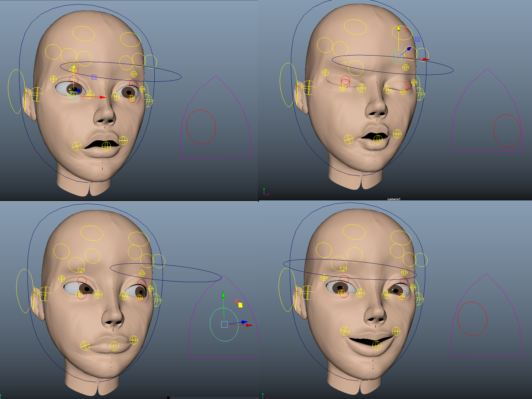This screenshot has width=532, height=399.
Task: Click the cyan manipulator center square in top-right viewport
Action: pos(398,57)
